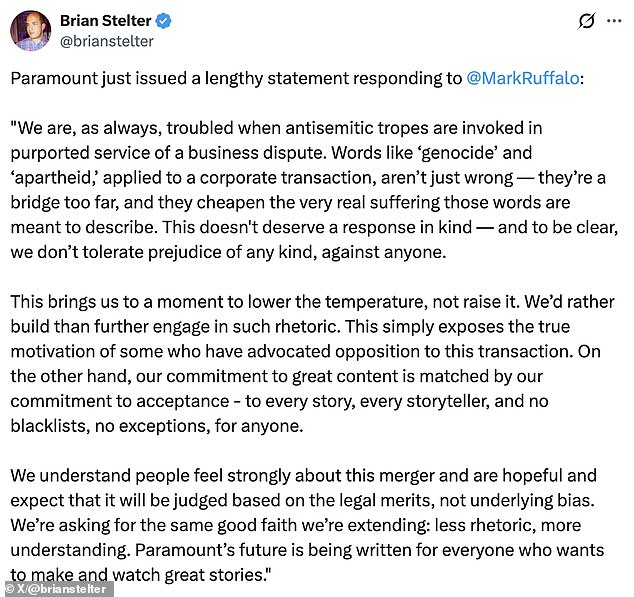634x597 pixels.
Task: Follow the @MarkRuffalo mention link
Action: (522, 78)
